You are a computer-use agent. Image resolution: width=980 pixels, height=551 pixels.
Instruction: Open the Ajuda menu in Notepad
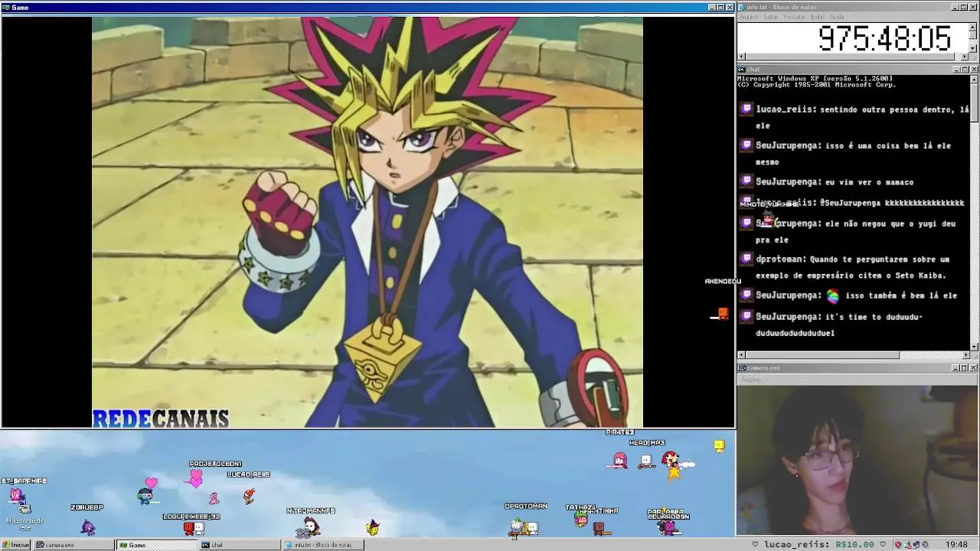click(x=837, y=17)
